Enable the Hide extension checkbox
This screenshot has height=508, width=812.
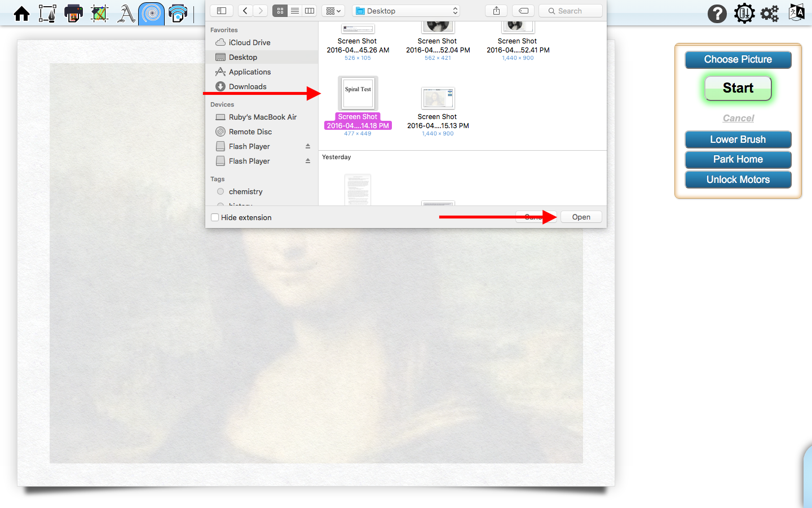click(x=215, y=217)
